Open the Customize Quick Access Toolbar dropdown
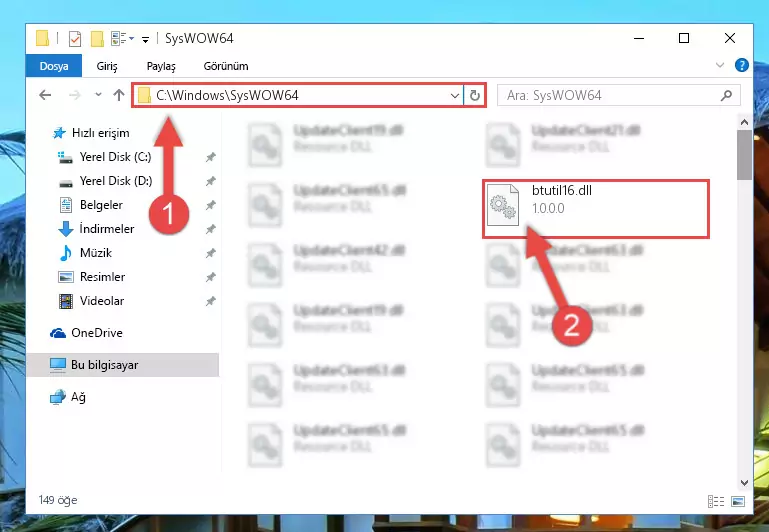The image size is (769, 532). (145, 40)
